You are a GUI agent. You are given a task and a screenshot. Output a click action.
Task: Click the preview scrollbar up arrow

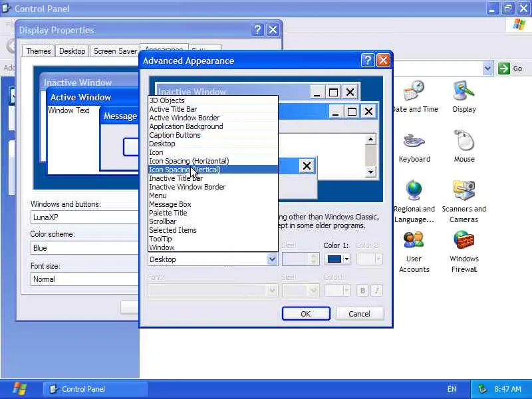coord(370,139)
